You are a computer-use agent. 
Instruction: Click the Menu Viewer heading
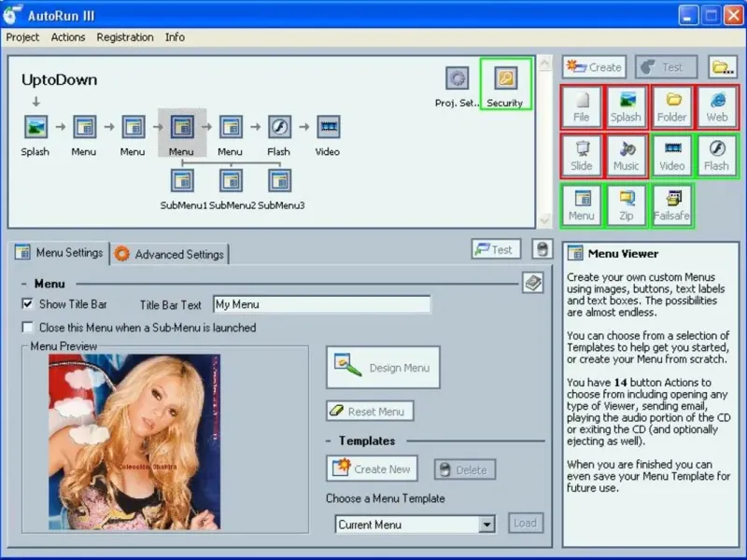pos(623,254)
